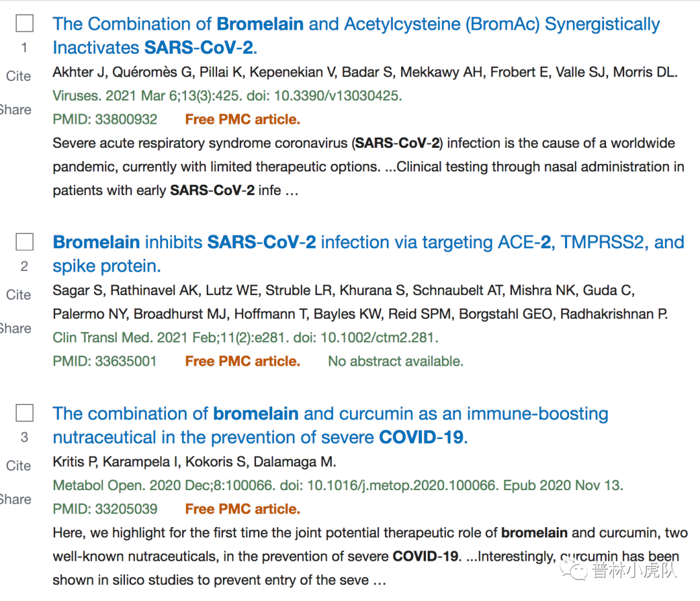Image resolution: width=700 pixels, height=601 pixels.
Task: Click the WeChat logo watermark icon
Action: (574, 569)
